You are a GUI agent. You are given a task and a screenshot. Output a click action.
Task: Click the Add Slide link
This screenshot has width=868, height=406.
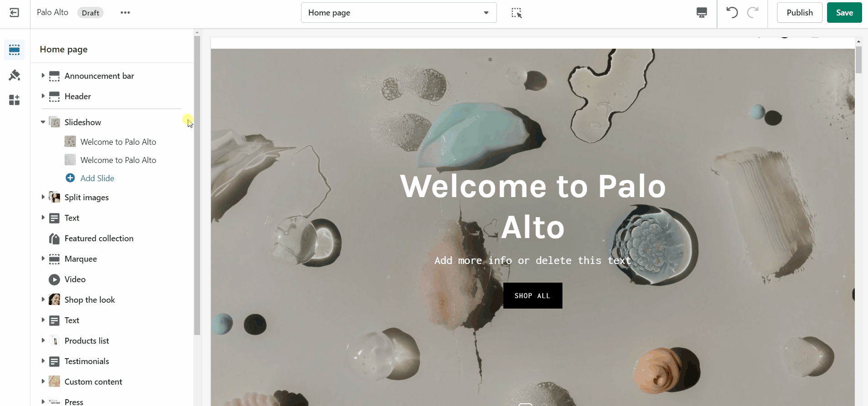tap(97, 178)
